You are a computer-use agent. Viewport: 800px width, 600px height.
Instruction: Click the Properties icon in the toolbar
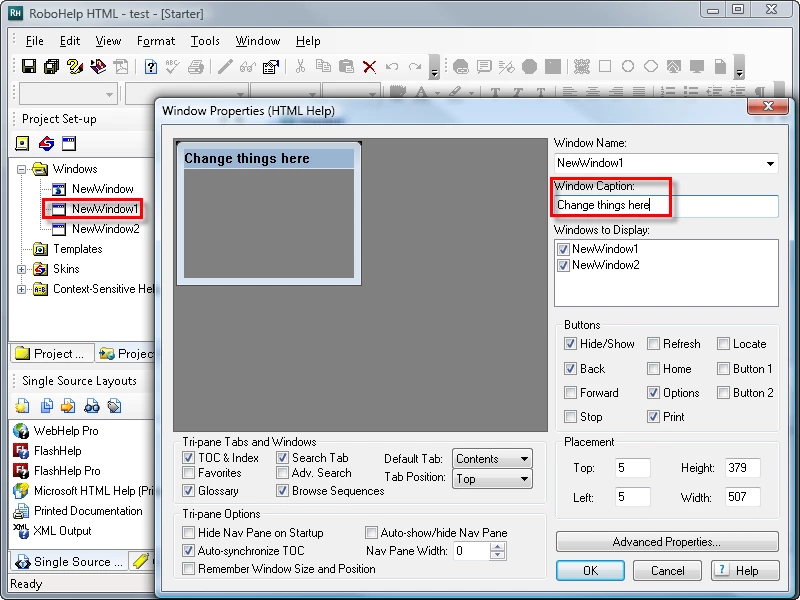(271, 66)
